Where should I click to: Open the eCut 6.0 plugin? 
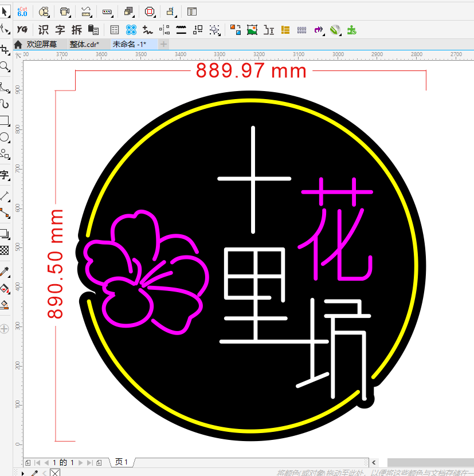22,11
